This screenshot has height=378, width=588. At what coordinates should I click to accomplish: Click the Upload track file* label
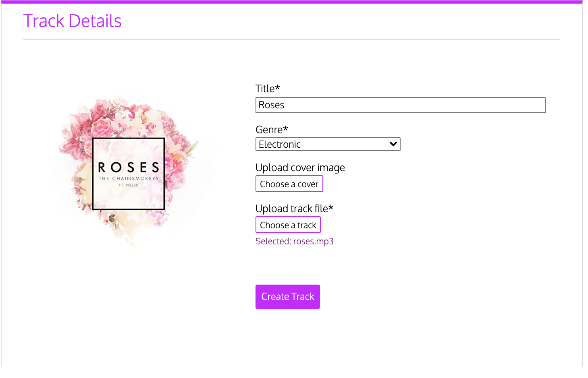294,209
